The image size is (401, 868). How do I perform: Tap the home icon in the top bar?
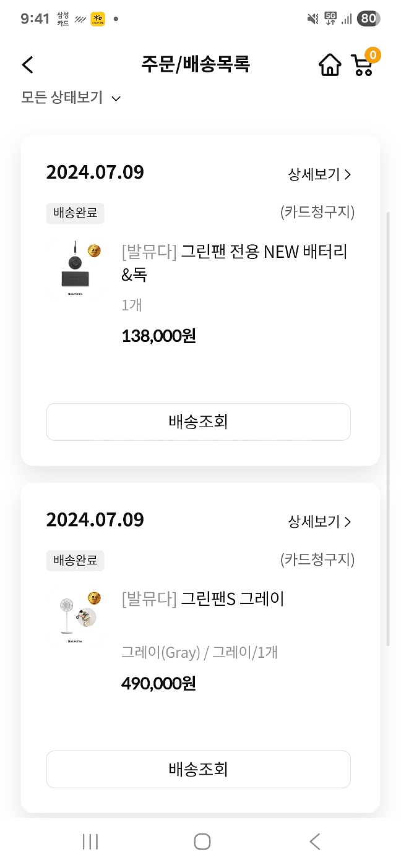(x=329, y=64)
